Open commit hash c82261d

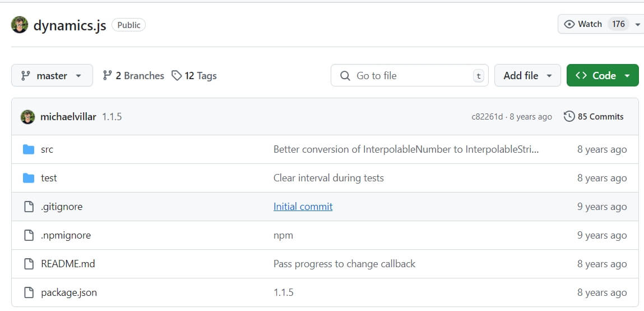pos(487,117)
